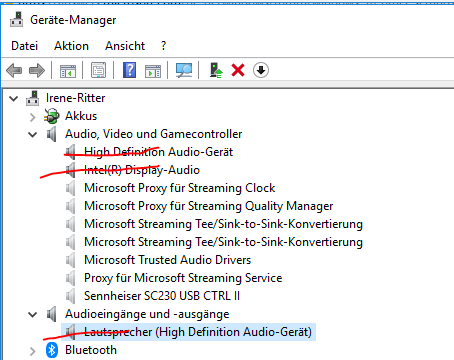Click speaker icon beside Microsoft Trusted Audio Drivers
454x360 pixels.
click(x=71, y=260)
